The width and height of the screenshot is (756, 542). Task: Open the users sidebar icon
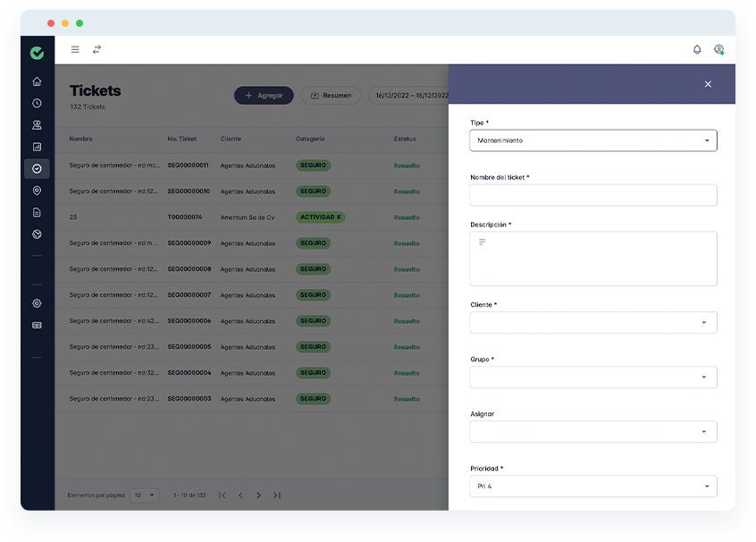pos(37,125)
